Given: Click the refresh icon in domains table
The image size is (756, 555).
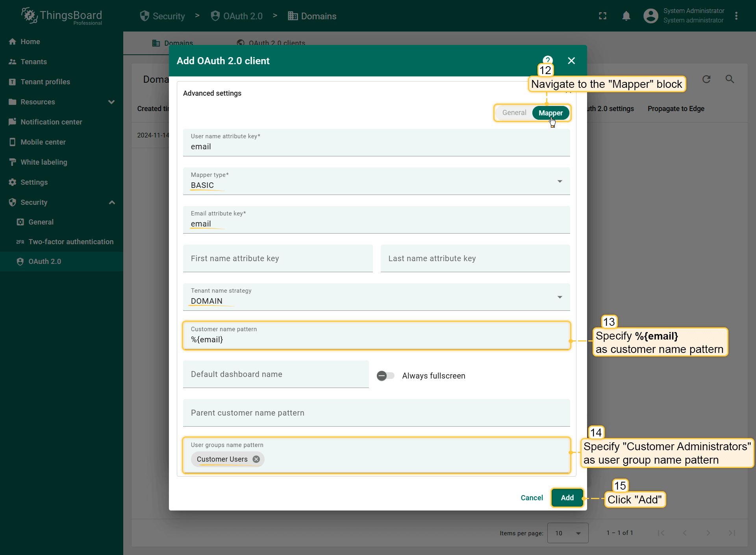Looking at the screenshot, I should tap(706, 79).
